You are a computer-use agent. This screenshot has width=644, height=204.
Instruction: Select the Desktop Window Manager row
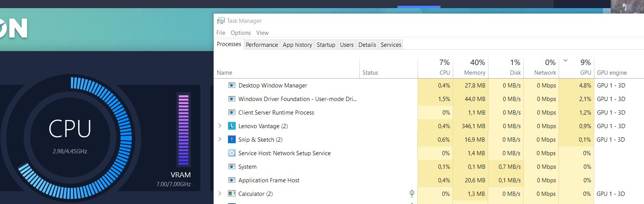coord(429,85)
